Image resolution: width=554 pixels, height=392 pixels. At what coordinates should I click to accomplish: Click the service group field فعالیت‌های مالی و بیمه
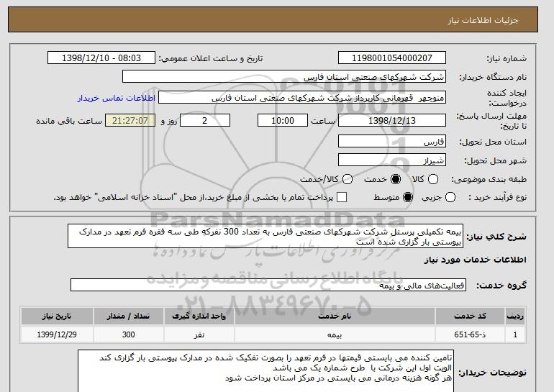click(268, 285)
